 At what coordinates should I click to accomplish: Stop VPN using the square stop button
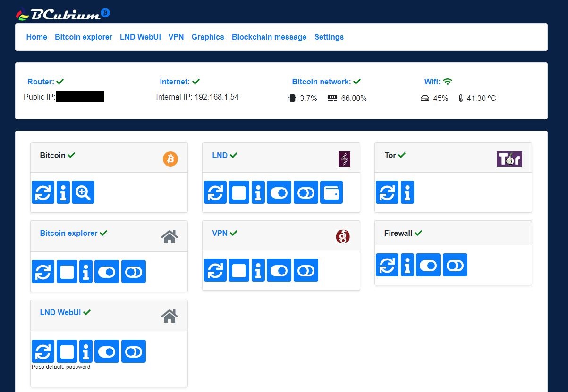pyautogui.click(x=239, y=270)
